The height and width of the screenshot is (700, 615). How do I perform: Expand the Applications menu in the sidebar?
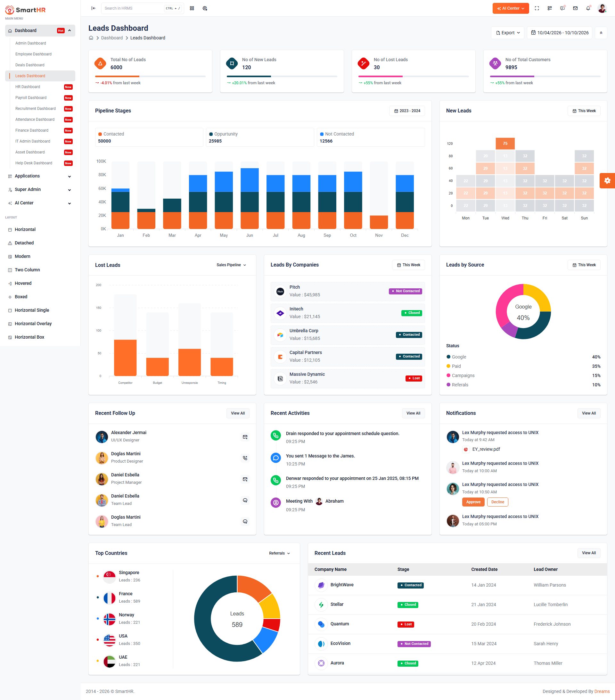point(40,176)
